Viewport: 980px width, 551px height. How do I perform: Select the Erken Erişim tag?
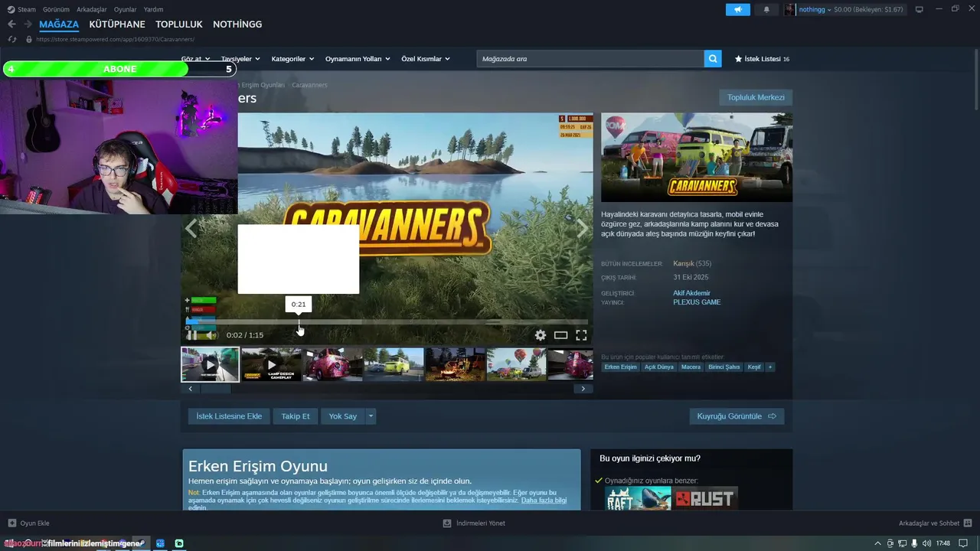[x=621, y=367]
